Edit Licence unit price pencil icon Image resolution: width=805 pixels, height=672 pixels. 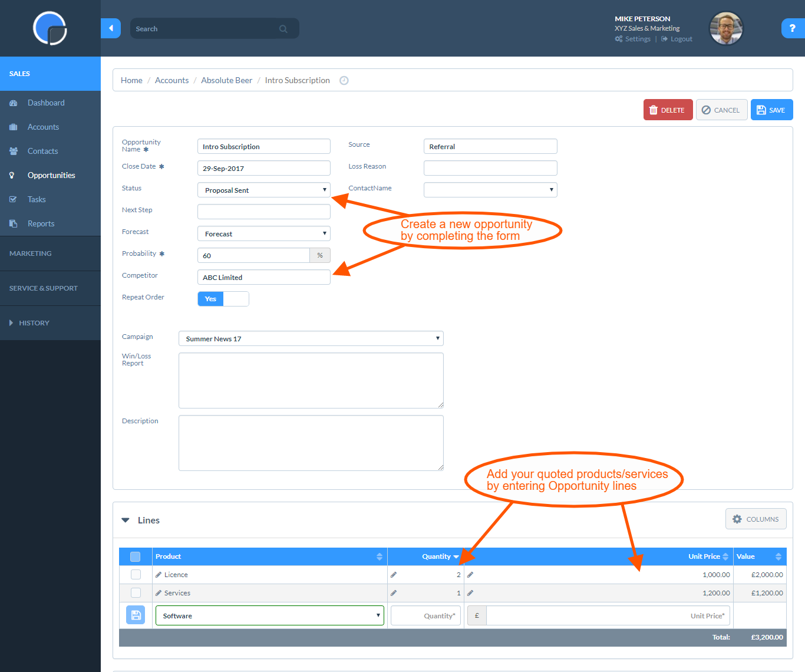[470, 575]
